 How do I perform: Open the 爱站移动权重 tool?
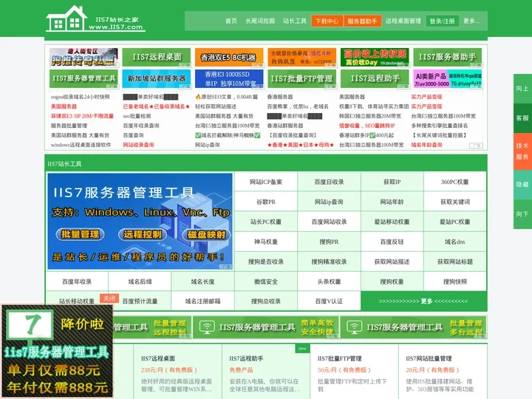[392, 222]
